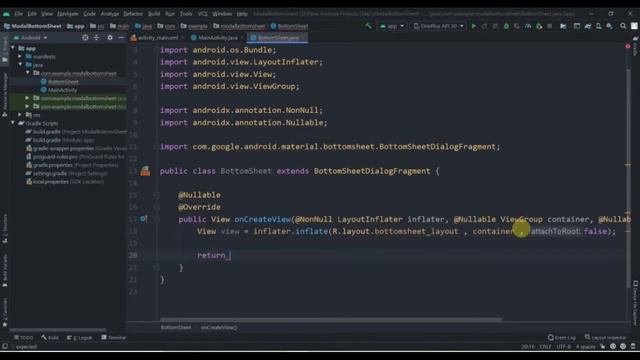Image resolution: width=640 pixels, height=360 pixels.
Task: Expand the manifests folder
Action: click(x=20, y=57)
